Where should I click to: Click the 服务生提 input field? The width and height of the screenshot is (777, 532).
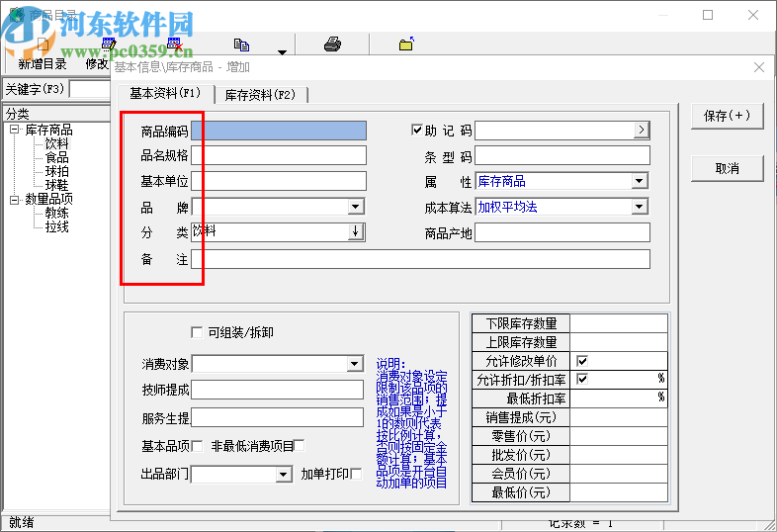pos(278,417)
